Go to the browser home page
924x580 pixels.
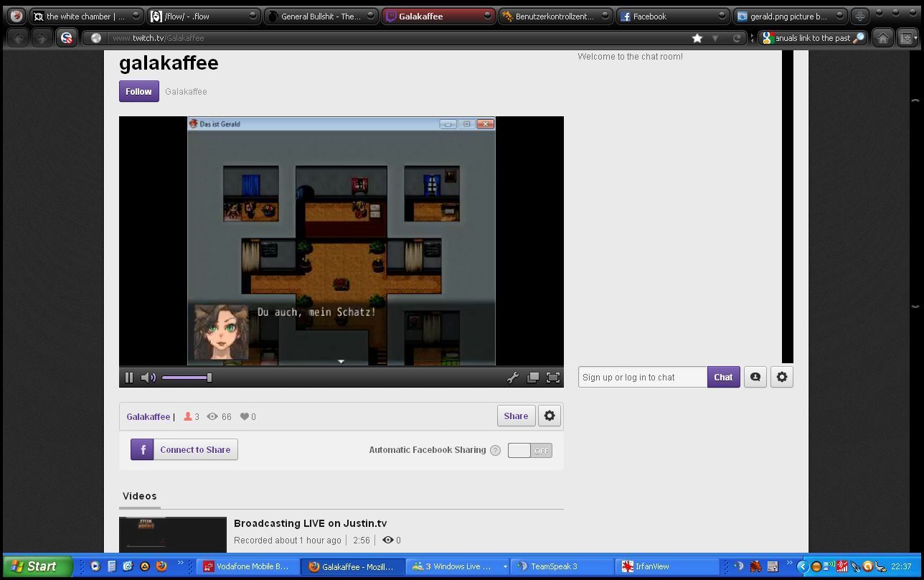click(883, 38)
